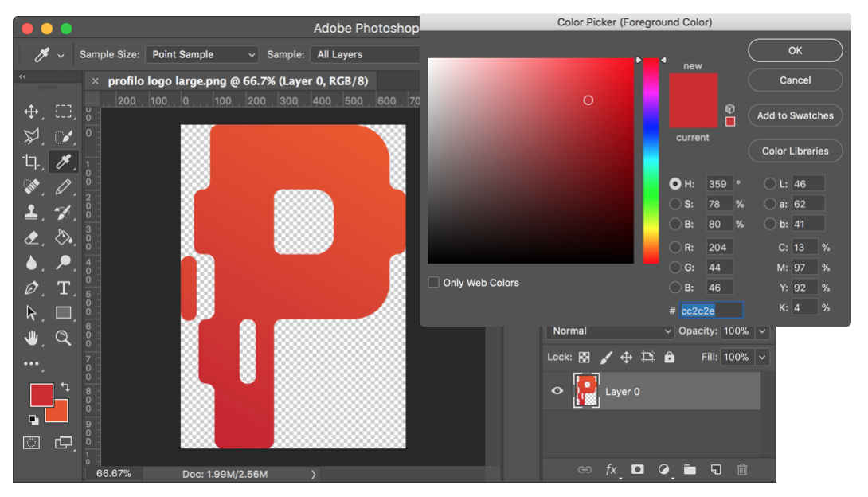Switch to the Eraser tool

[x=31, y=237]
